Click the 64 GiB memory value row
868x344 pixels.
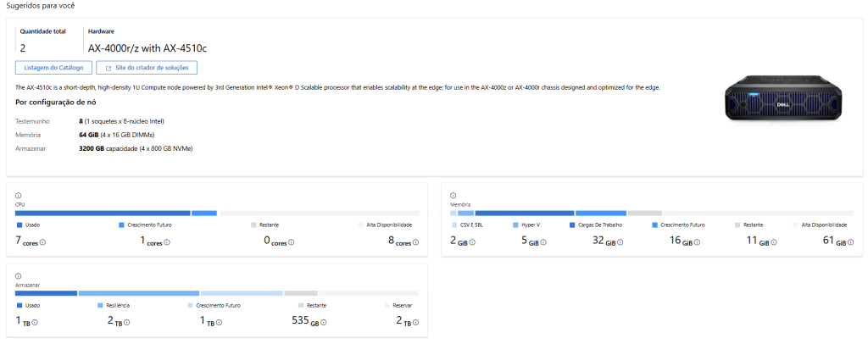tap(117, 135)
